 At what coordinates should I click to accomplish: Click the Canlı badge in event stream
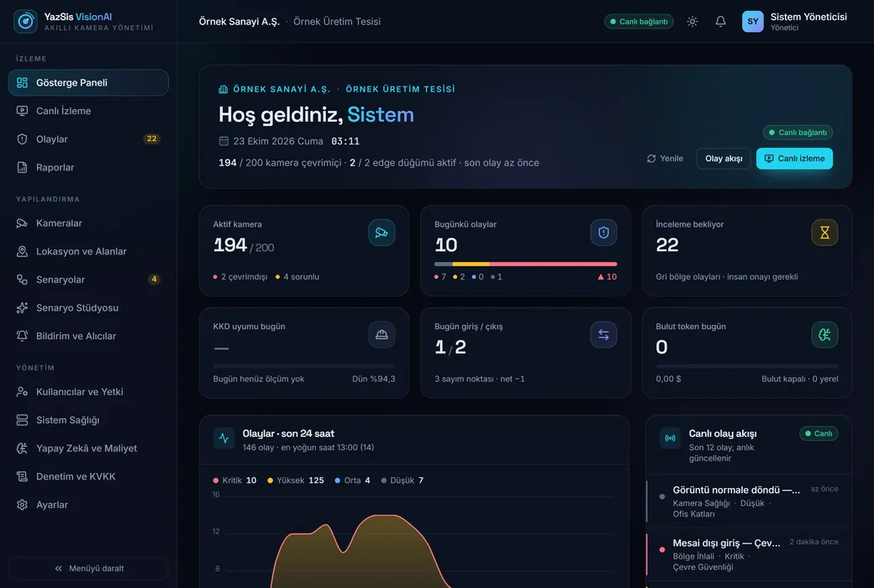tap(819, 433)
